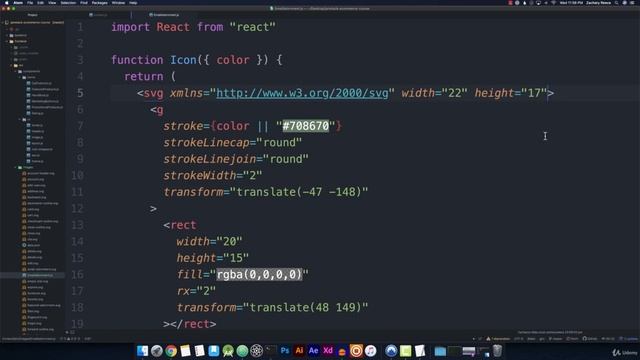This screenshot has width=640, height=360.
Task: Open iTunes from the dock
Action: pyautogui.click(x=371, y=351)
